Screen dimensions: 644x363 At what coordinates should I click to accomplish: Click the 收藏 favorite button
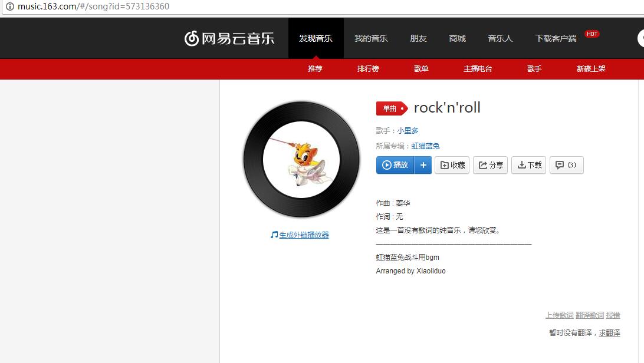pos(452,165)
